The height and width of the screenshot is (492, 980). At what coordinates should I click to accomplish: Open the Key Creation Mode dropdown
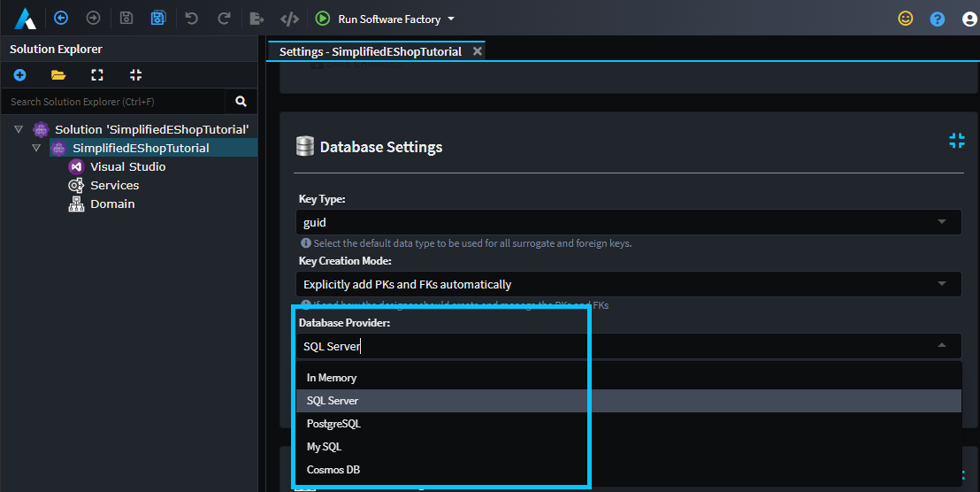(x=628, y=284)
